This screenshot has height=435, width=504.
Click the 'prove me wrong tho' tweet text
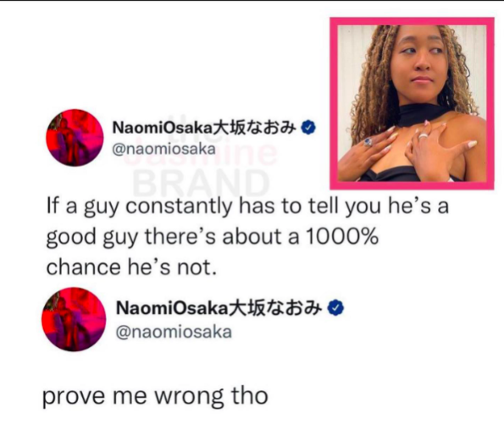(155, 397)
